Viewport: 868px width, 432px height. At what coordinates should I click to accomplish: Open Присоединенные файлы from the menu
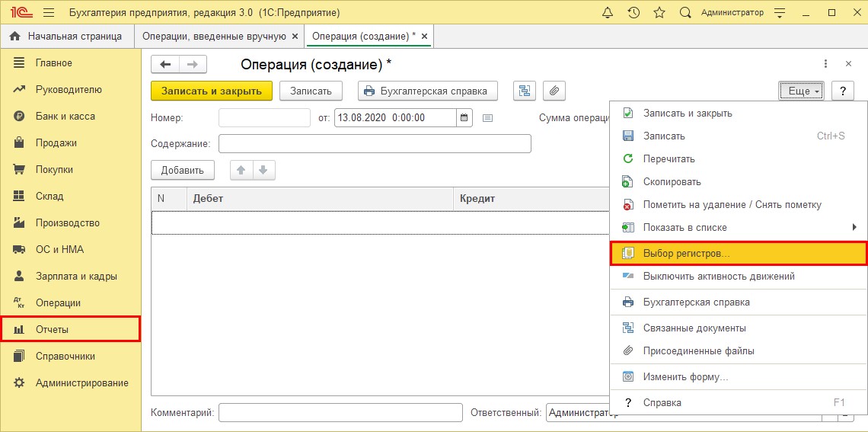tap(738, 350)
